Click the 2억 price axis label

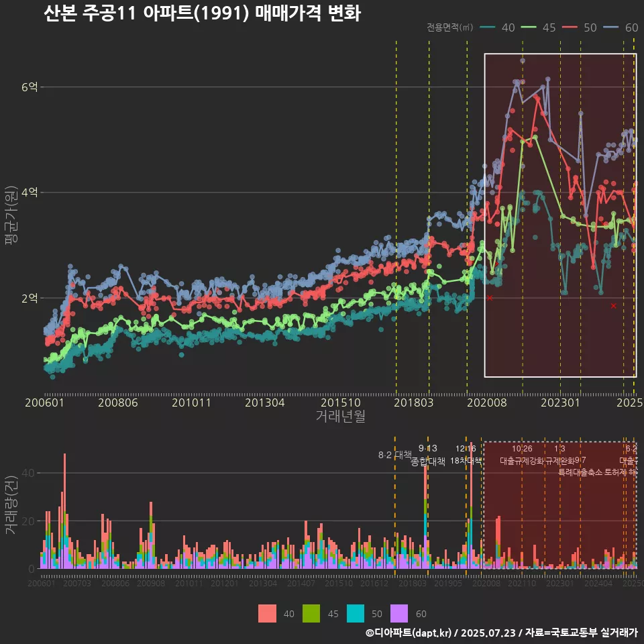pyautogui.click(x=30, y=298)
